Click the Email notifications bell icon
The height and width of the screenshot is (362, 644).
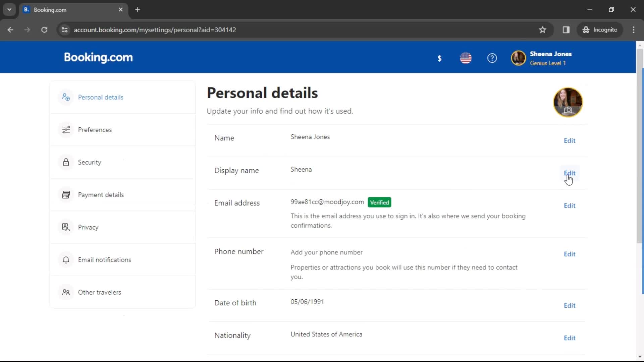(x=66, y=260)
